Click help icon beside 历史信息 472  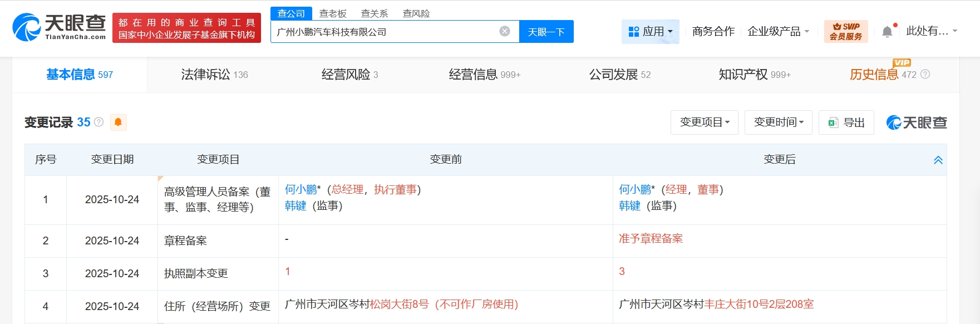[925, 74]
